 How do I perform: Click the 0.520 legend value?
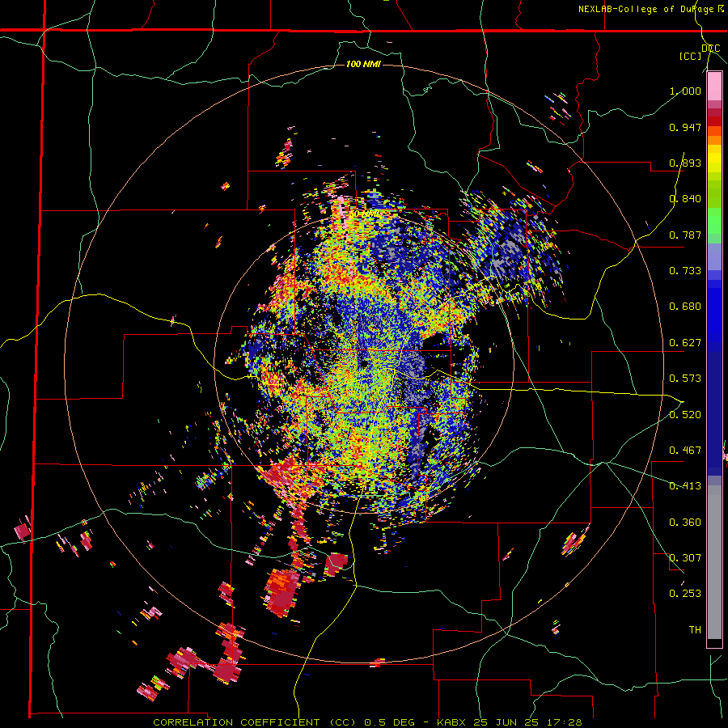click(685, 415)
